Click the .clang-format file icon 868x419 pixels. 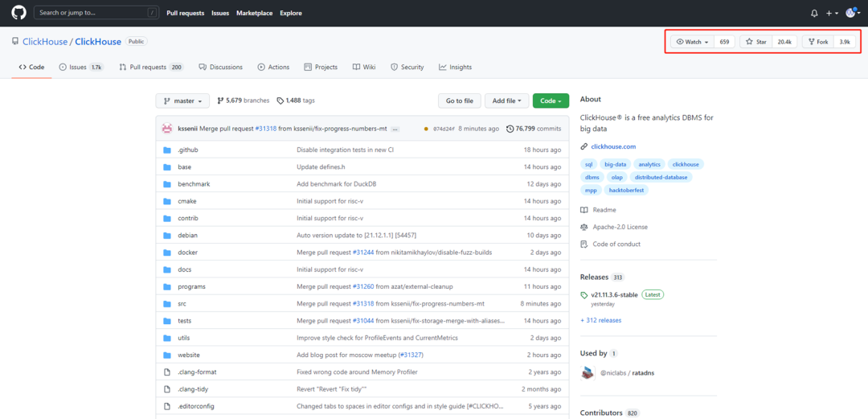click(x=168, y=372)
